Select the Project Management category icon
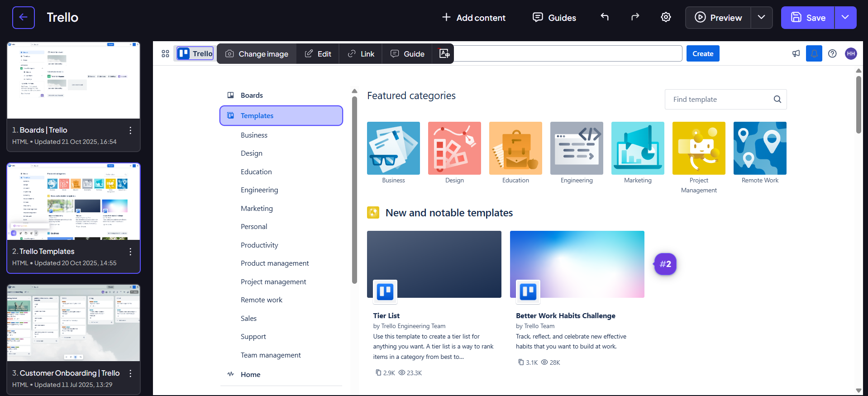 (x=699, y=148)
